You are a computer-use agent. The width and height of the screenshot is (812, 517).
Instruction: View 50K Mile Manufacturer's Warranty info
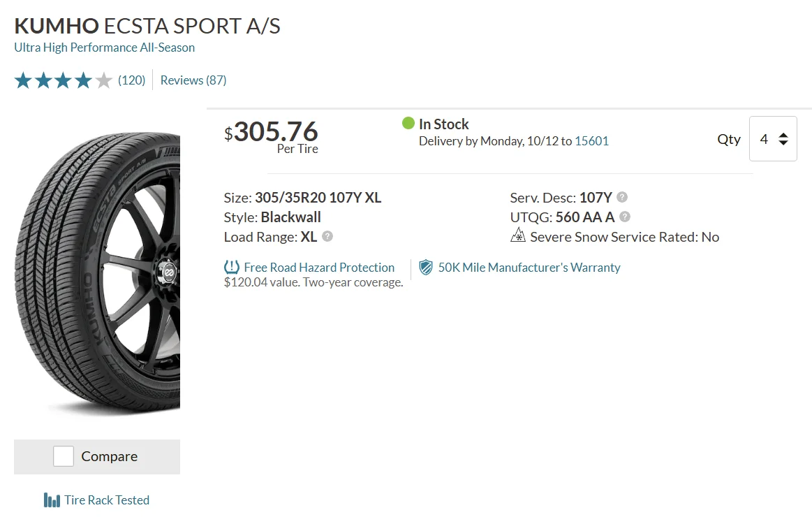point(529,268)
